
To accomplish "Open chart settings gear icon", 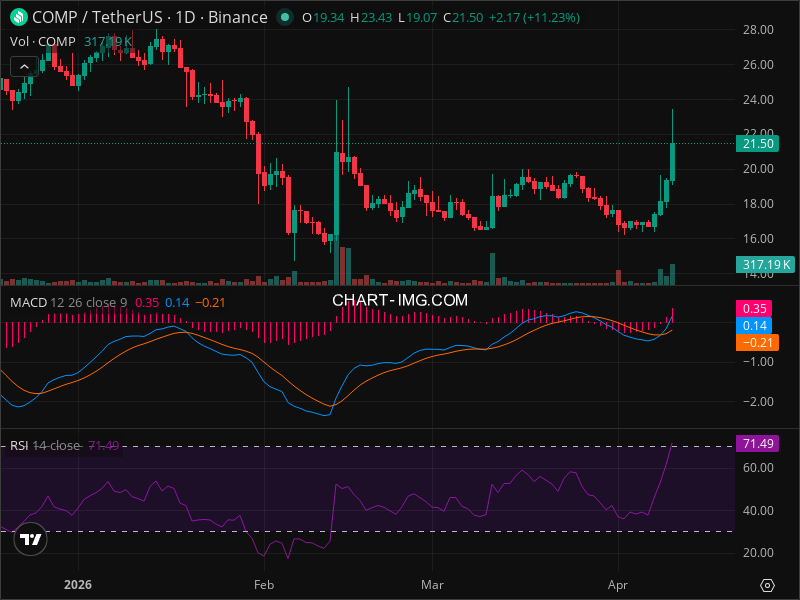I will click(x=767, y=585).
